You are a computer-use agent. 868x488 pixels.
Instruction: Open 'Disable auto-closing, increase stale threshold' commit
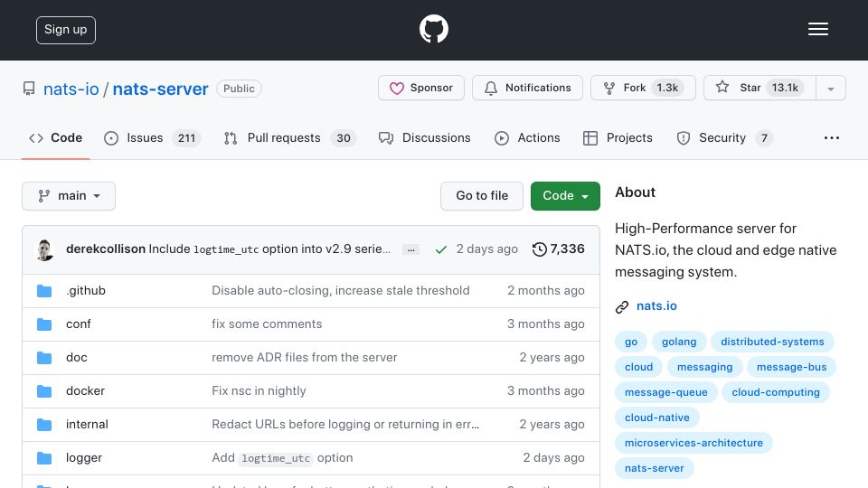click(x=341, y=290)
